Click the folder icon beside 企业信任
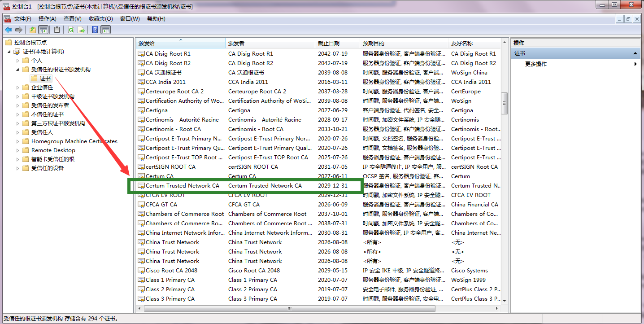The width and height of the screenshot is (644, 324). coord(26,88)
